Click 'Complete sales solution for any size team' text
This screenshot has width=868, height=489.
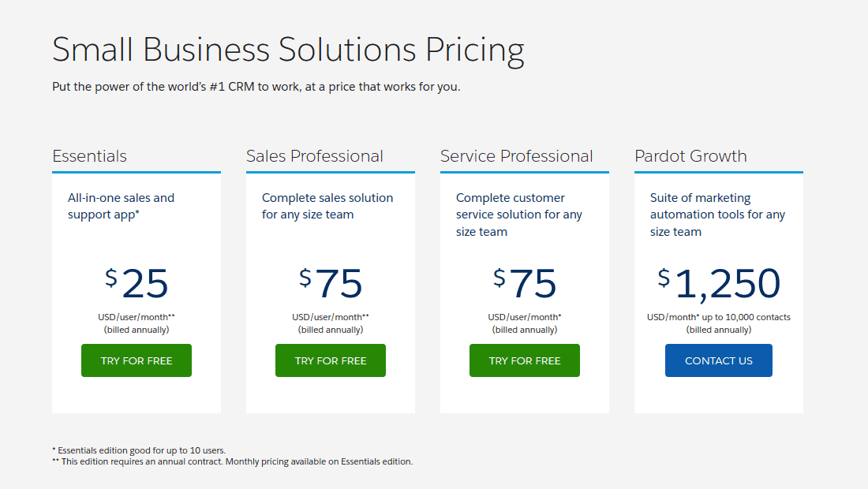pyautogui.click(x=327, y=207)
